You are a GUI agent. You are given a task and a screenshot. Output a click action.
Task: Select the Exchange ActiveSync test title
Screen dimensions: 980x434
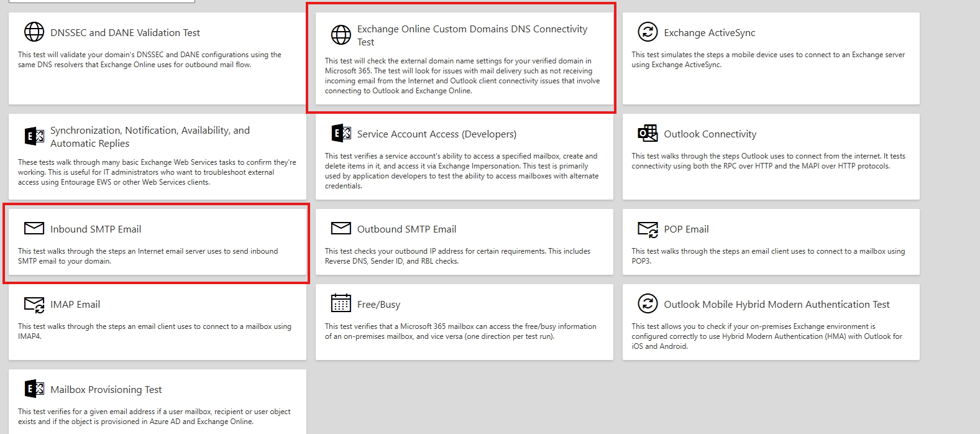click(709, 32)
